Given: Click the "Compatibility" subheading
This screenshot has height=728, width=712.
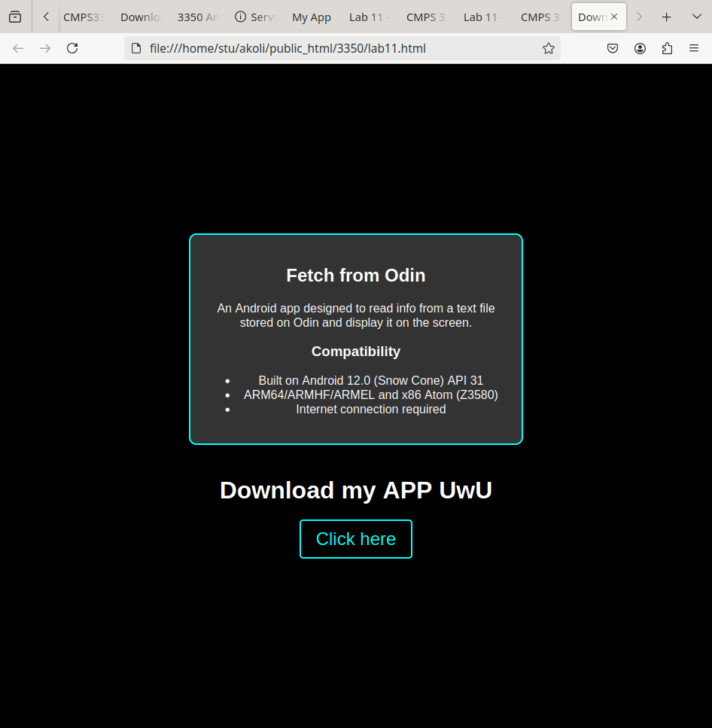Looking at the screenshot, I should (x=356, y=352).
